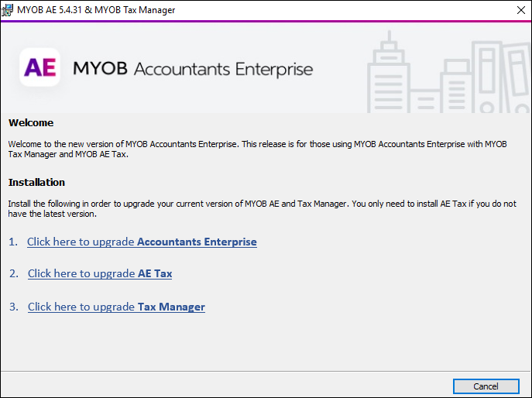Select the list number "1." marker

point(13,242)
